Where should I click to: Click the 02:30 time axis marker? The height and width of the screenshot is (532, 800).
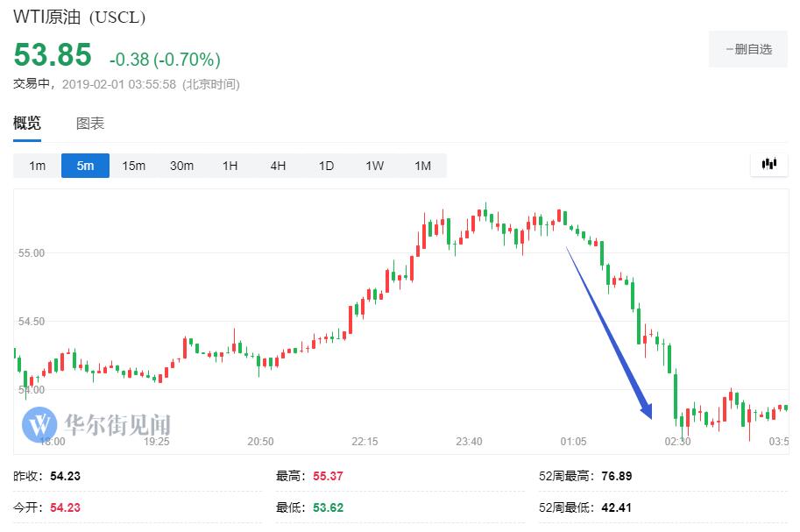tap(676, 442)
